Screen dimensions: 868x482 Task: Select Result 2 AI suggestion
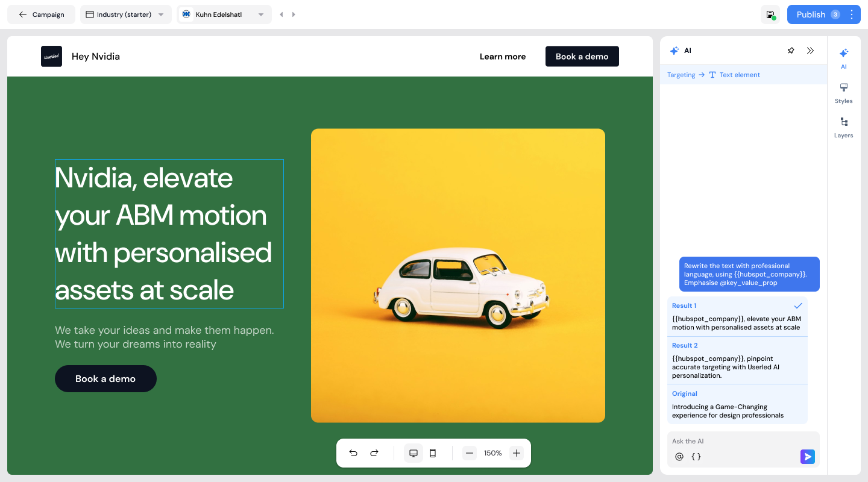[737, 360]
